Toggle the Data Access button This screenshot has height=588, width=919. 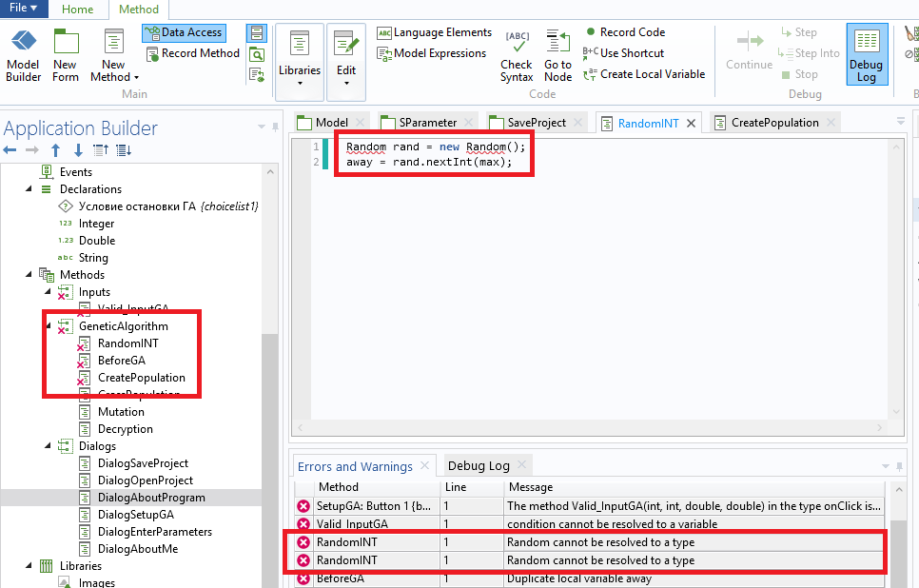pyautogui.click(x=183, y=32)
